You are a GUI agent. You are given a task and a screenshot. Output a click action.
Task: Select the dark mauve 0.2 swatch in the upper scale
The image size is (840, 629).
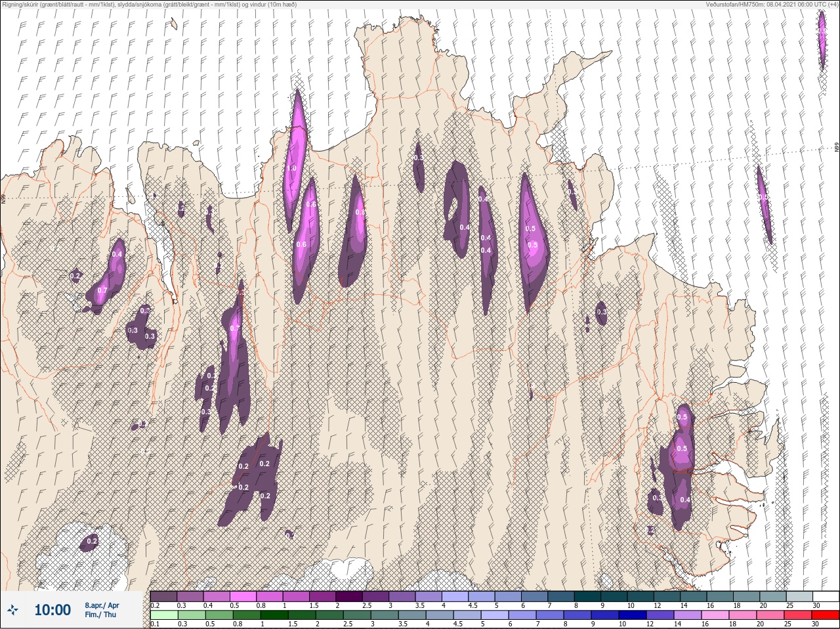pyautogui.click(x=163, y=596)
